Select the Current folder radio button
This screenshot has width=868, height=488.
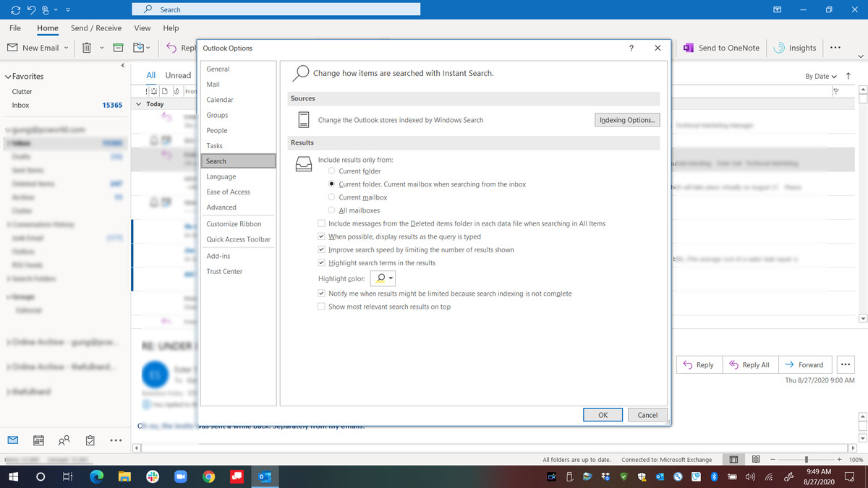[331, 171]
